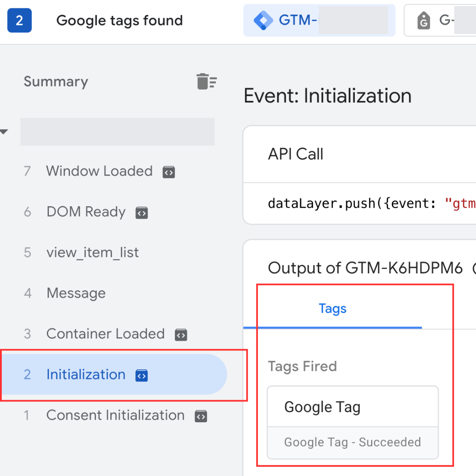Switch to the Tags tab

pos(332,309)
